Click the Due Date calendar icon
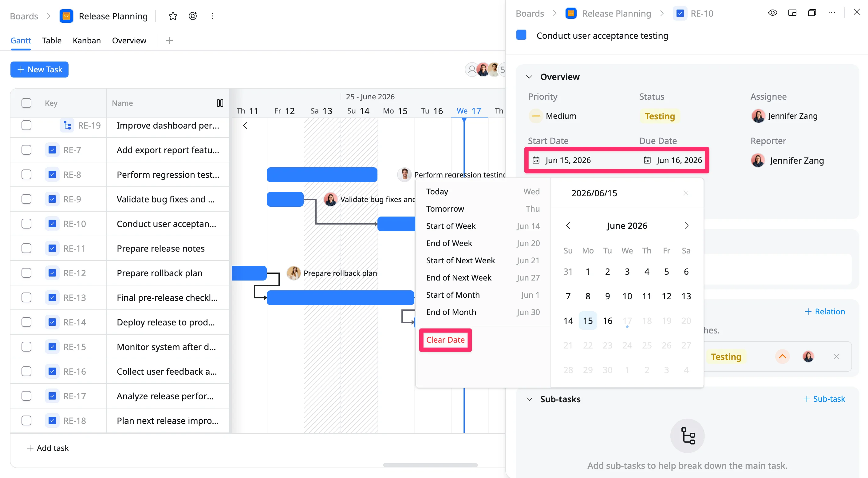Image resolution: width=868 pixels, height=478 pixels. pos(647,160)
